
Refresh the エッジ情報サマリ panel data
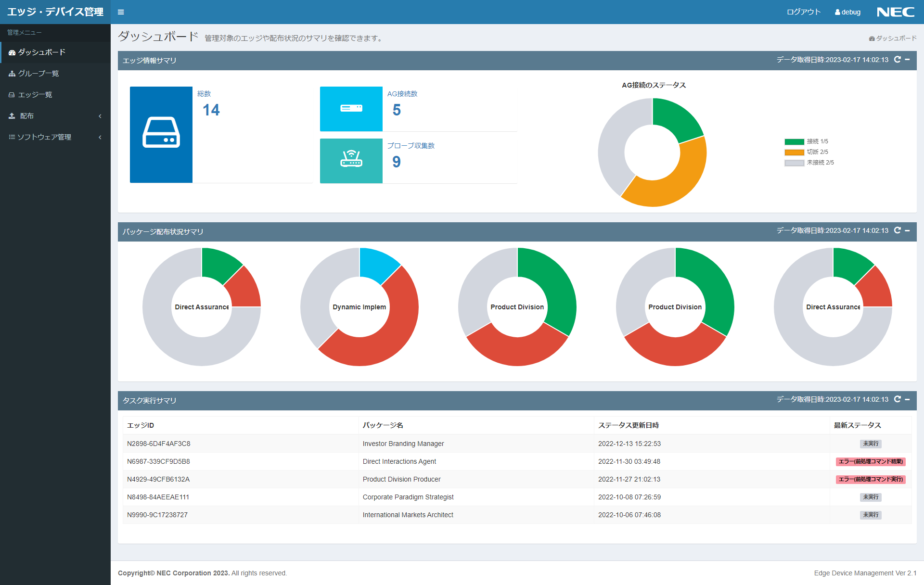click(897, 60)
